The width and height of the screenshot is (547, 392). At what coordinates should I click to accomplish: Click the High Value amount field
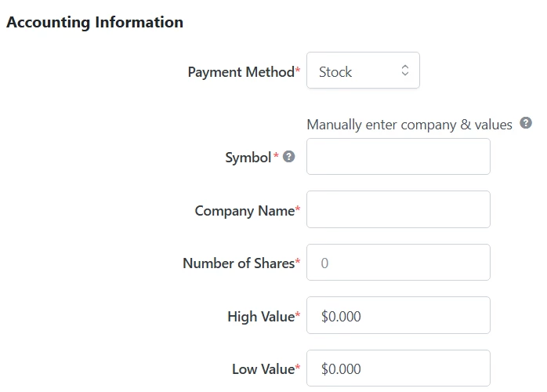click(398, 315)
